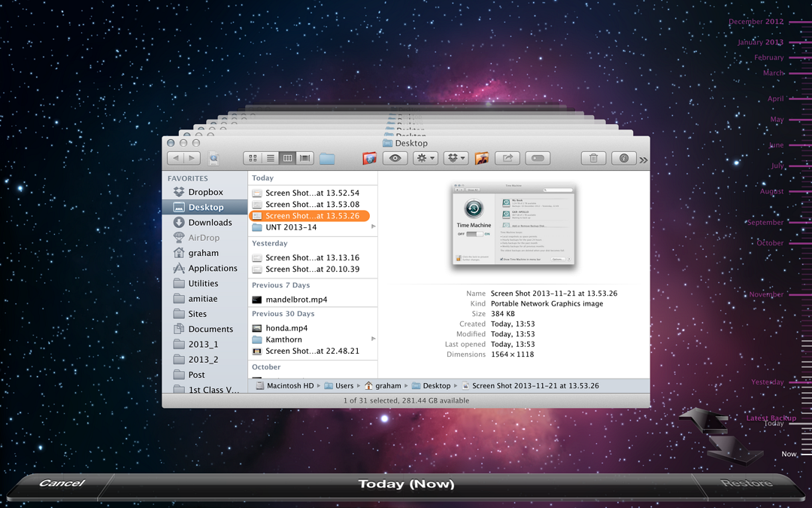Select Screen Shot at 22.48.21 file
This screenshot has width=812, height=508.
pyautogui.click(x=313, y=351)
